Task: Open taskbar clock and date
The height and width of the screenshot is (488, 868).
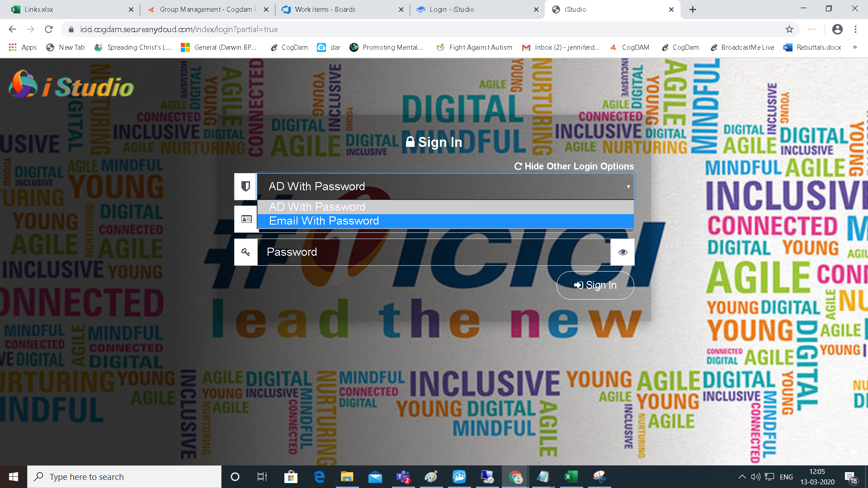Action: (x=817, y=477)
